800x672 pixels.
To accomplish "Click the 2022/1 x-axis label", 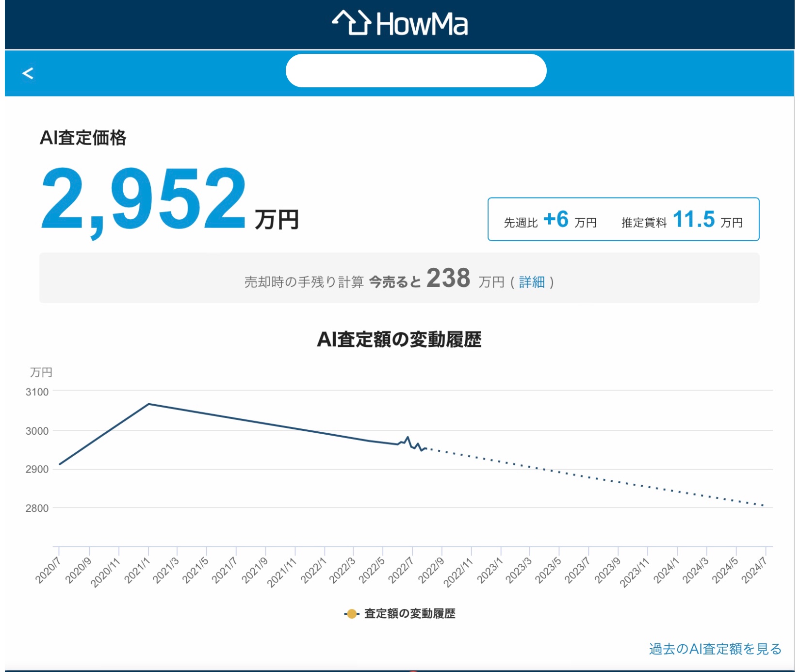I will pyautogui.click(x=313, y=570).
